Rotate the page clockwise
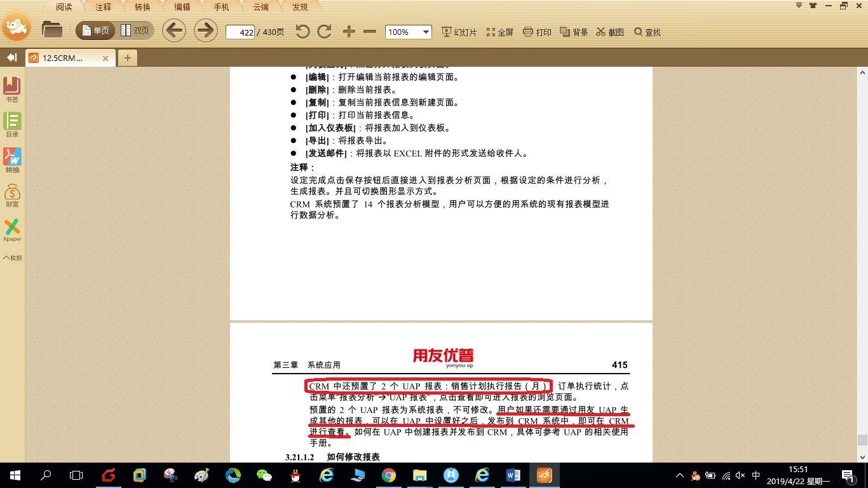This screenshot has width=868, height=488. pos(325,32)
